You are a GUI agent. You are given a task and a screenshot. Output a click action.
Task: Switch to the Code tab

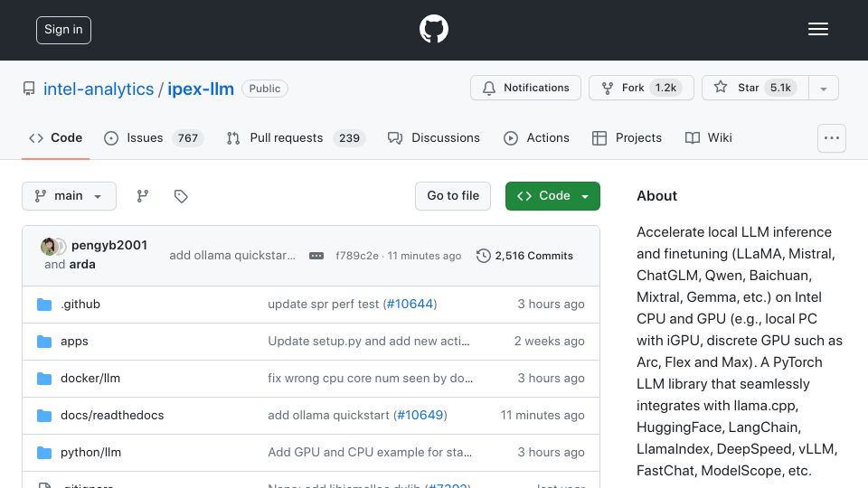click(x=55, y=137)
